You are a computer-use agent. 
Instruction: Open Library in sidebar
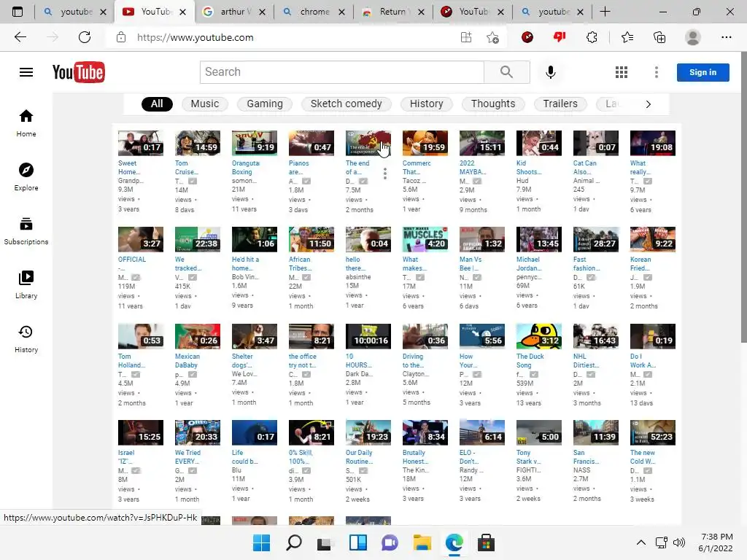pyautogui.click(x=26, y=285)
